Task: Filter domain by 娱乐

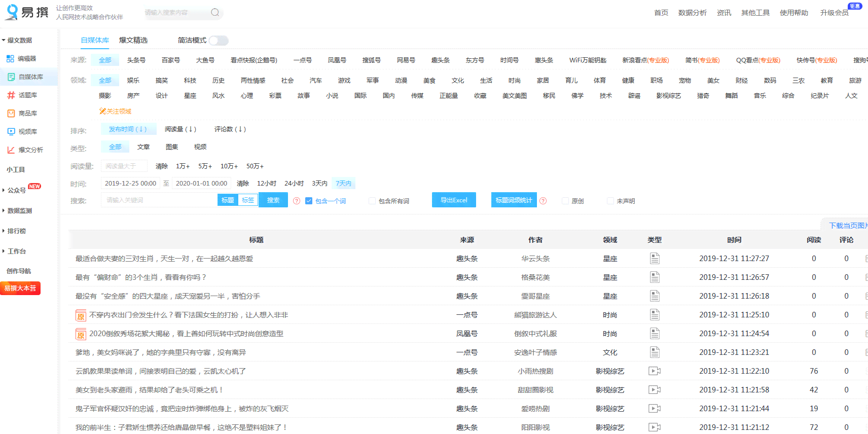Action: (x=133, y=81)
